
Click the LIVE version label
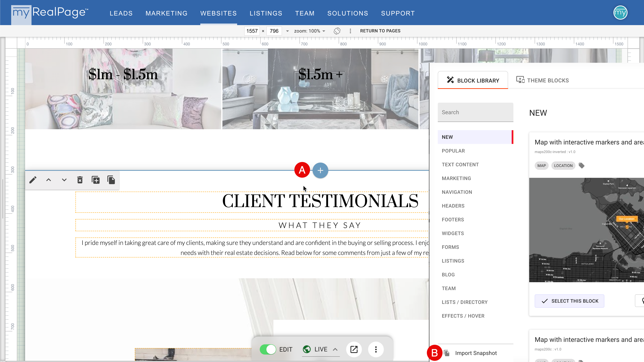(321, 349)
